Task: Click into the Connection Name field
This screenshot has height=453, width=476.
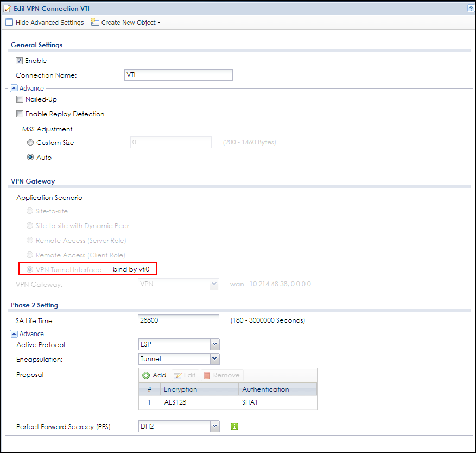Action: point(178,75)
